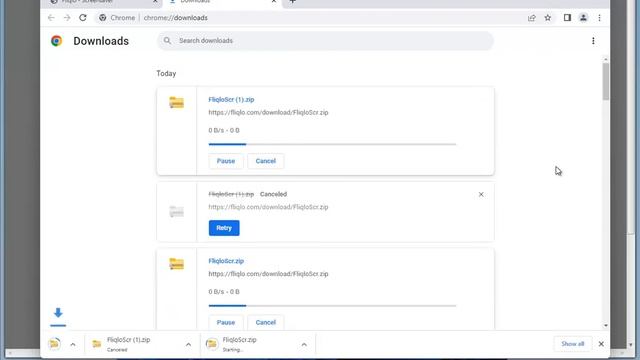Retry the canceled download

224,228
